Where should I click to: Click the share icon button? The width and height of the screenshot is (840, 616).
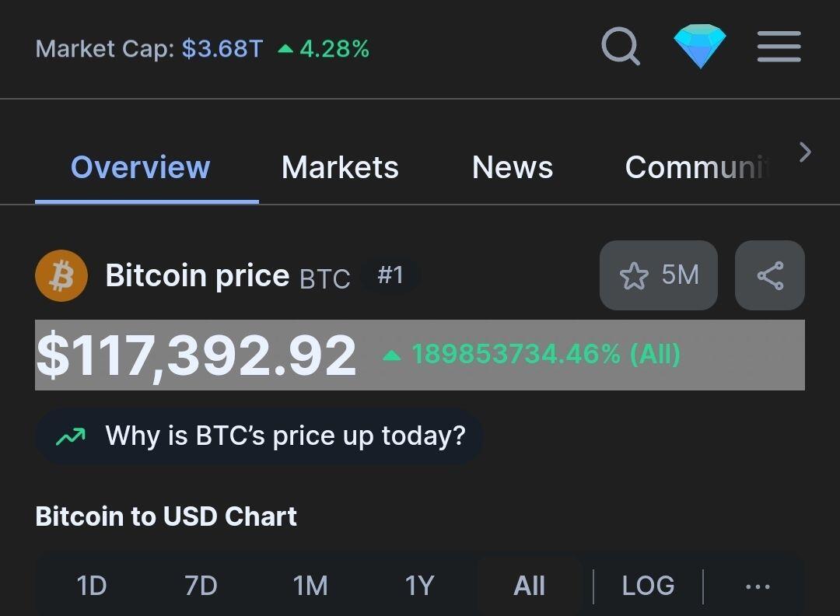pos(770,275)
